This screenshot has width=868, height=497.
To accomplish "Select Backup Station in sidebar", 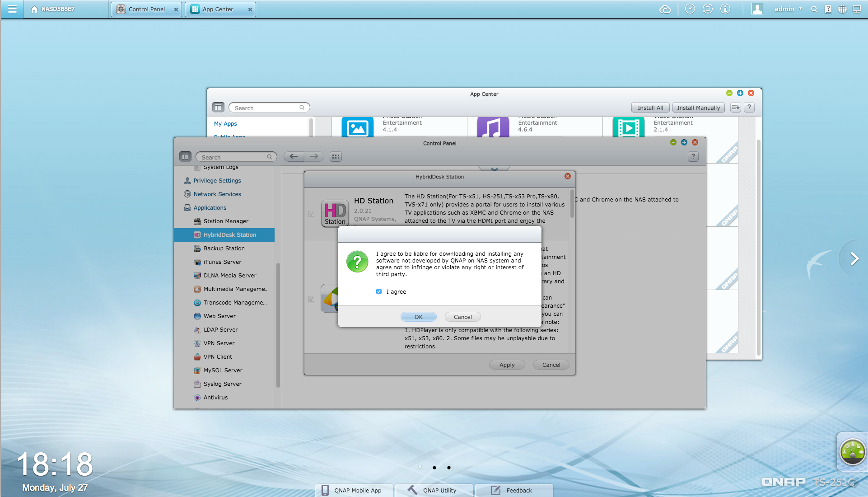I will point(224,248).
